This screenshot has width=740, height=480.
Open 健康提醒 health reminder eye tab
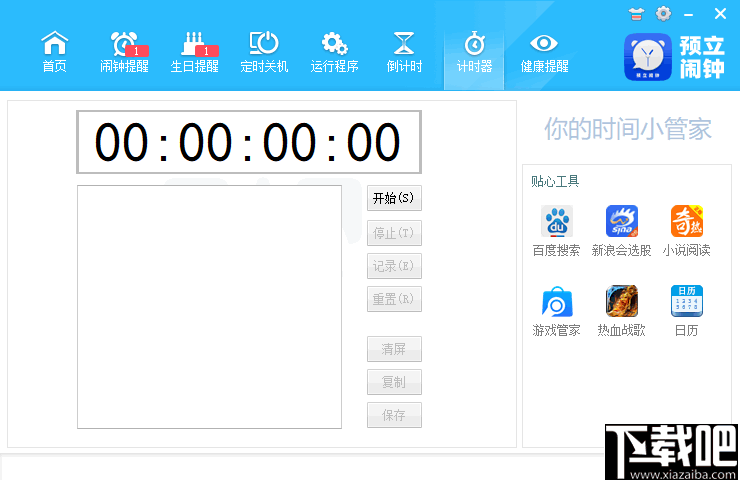click(544, 52)
